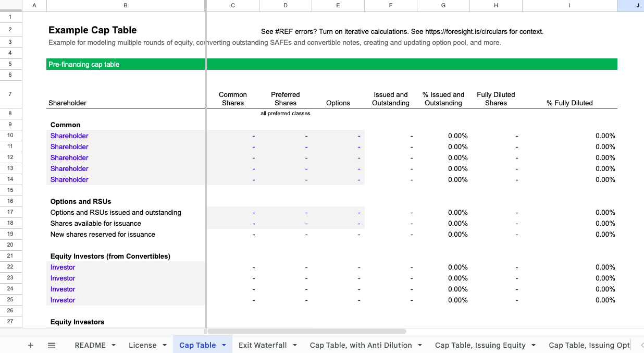Click Fully Diluted Shares heading

(x=496, y=99)
